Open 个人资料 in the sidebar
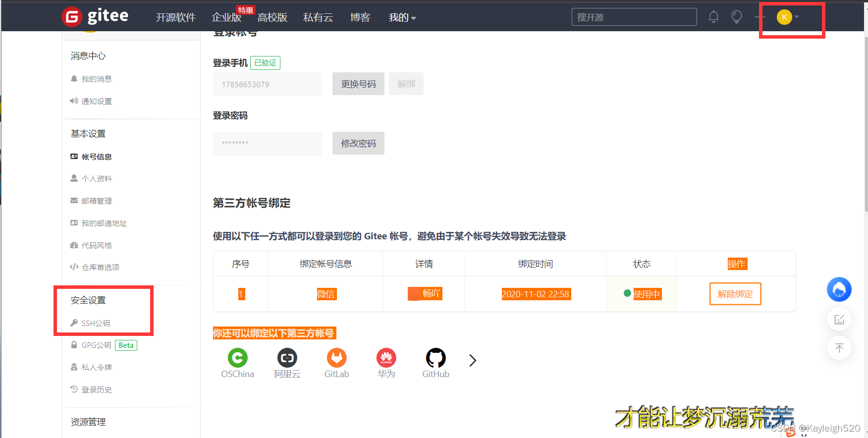868x438 pixels. [97, 178]
